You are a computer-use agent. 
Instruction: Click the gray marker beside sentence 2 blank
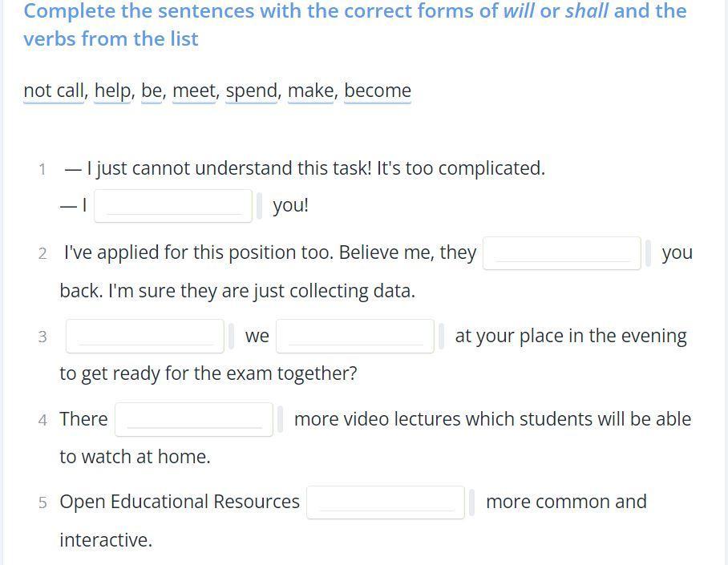tap(648, 253)
